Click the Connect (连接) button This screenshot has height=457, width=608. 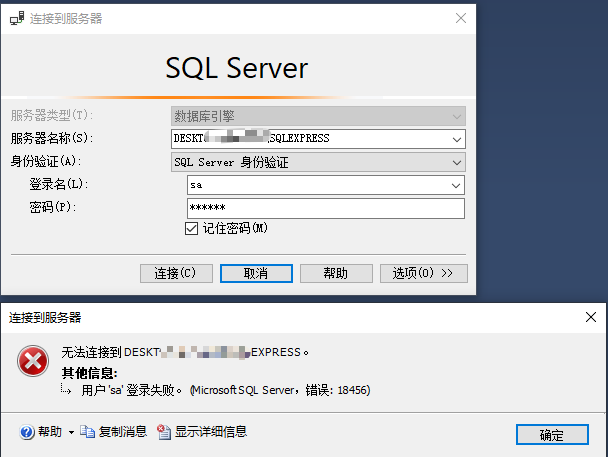point(176,273)
